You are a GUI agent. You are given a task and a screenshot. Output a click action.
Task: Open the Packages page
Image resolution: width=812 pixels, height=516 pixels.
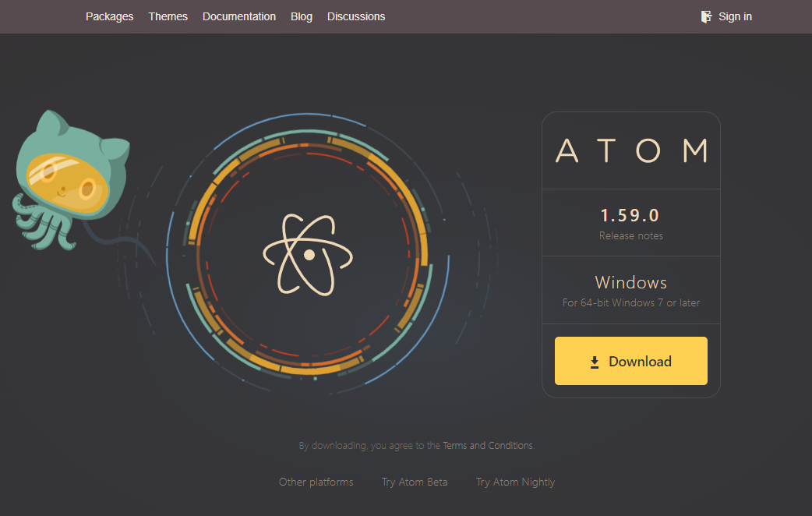pos(109,16)
